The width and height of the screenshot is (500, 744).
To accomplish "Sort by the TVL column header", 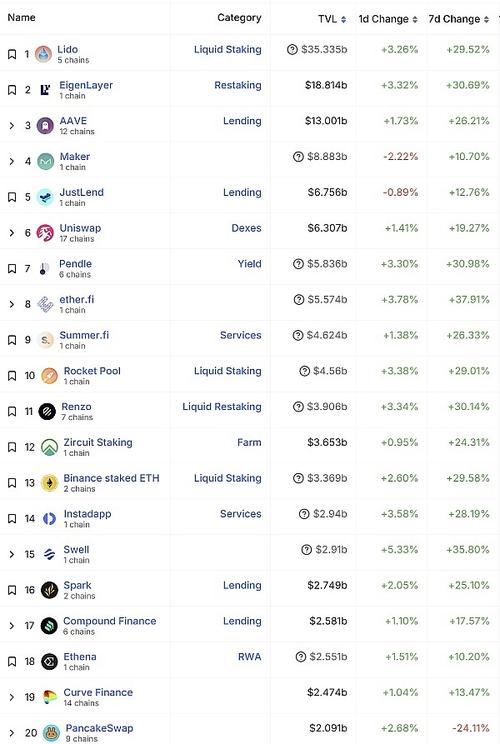I will 332,19.
